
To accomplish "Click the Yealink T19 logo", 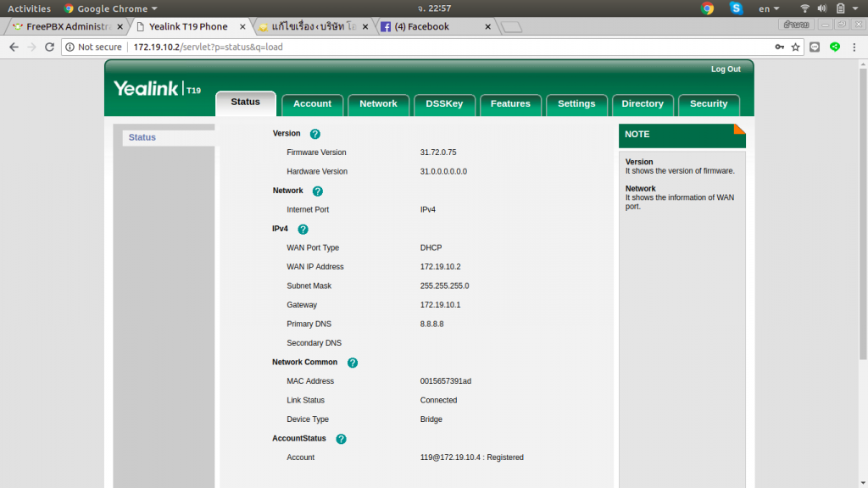I will click(157, 88).
